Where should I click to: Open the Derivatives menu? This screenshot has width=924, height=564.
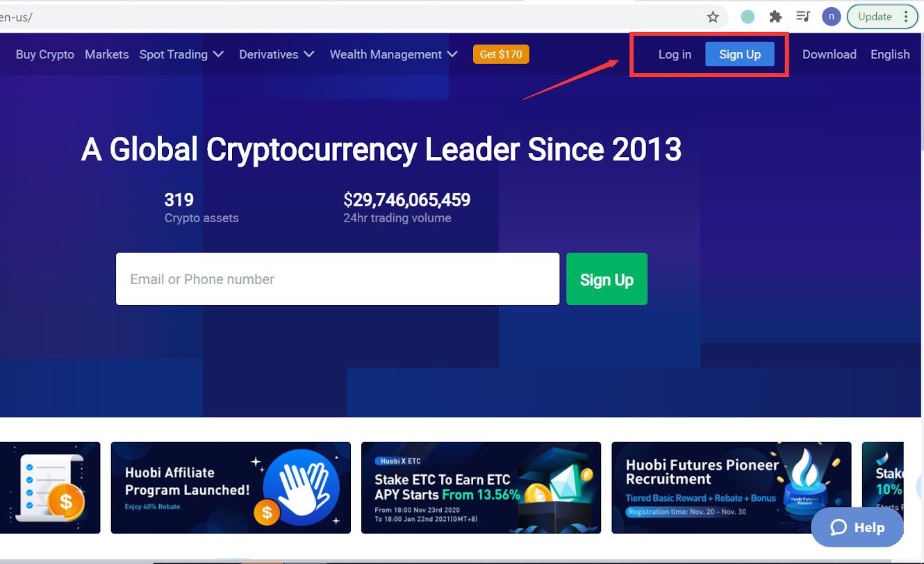point(277,54)
